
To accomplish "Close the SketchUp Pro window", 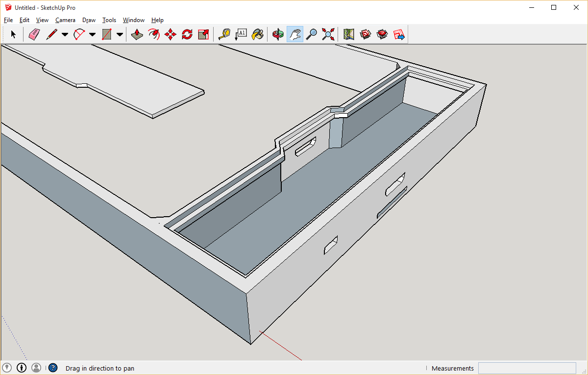I will [x=576, y=7].
